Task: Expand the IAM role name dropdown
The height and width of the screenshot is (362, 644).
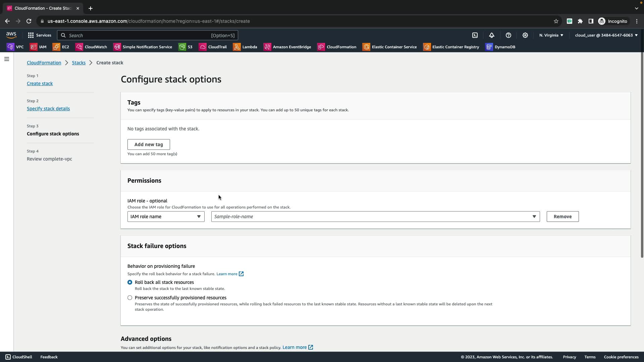Action: click(166, 217)
